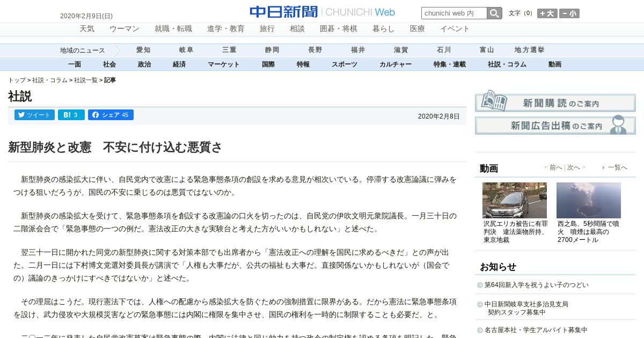Click the article headline 新型肺炎と改憲
This screenshot has height=338, width=644.
115,148
